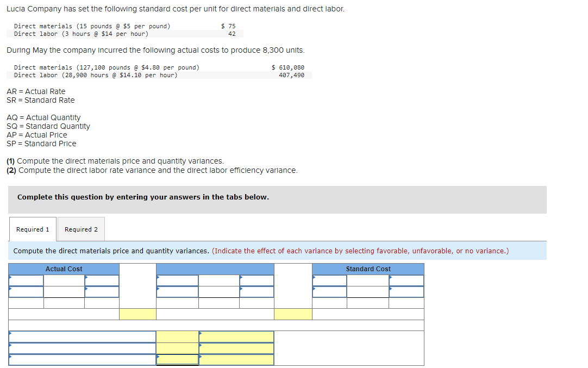588x368 pixels.
Task: Click first-row middle cell under Standard Cost
Action: coord(368,280)
